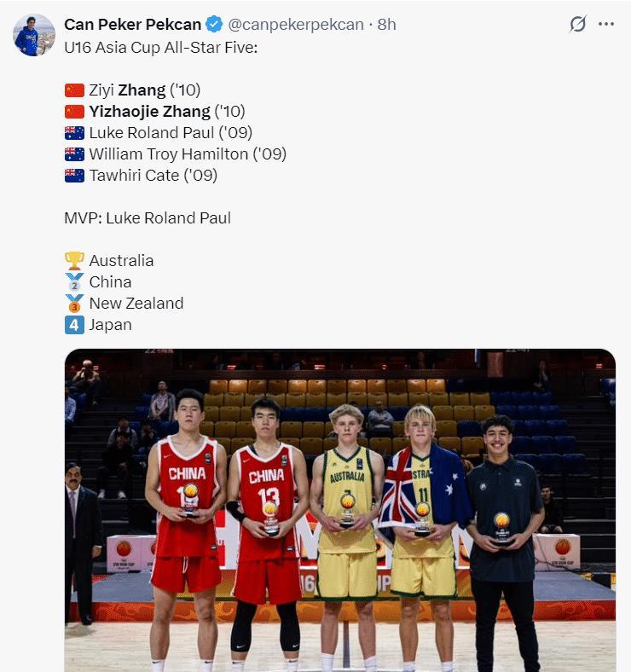
Task: Click the China flag beside Ziyi Zhang
Action: (74, 90)
